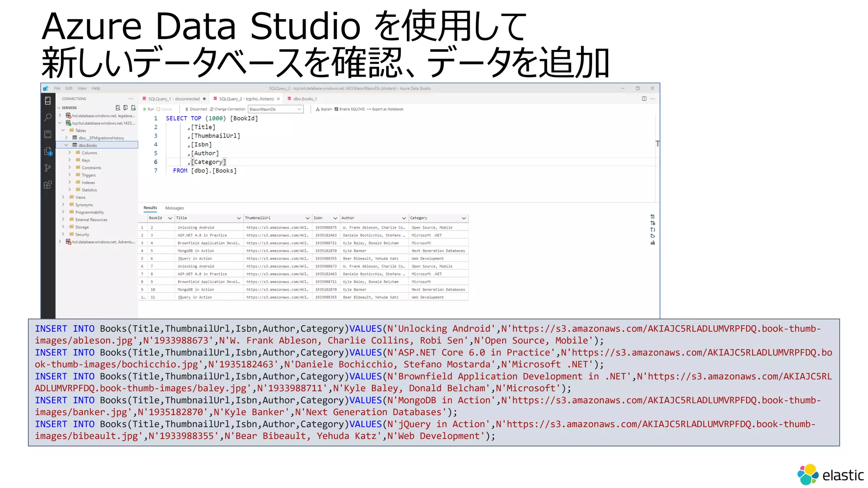Click the 'Next Generation Databases' cell in row 9
Screen dimensions: 868x488
click(439, 290)
